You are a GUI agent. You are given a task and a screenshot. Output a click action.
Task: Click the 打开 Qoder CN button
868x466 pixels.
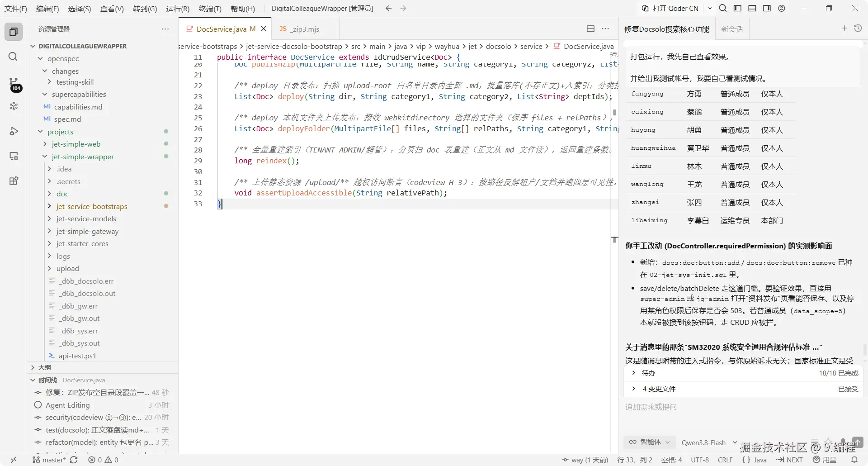670,8
